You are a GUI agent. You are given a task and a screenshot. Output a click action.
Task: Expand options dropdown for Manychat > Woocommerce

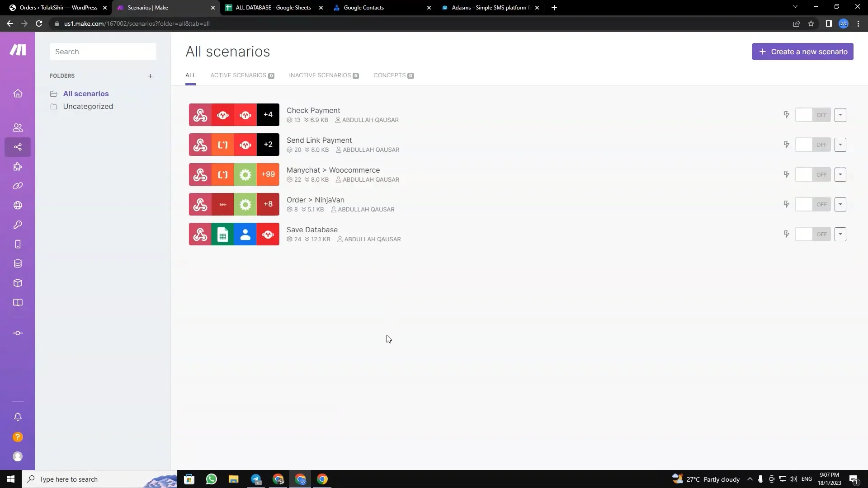coord(840,174)
